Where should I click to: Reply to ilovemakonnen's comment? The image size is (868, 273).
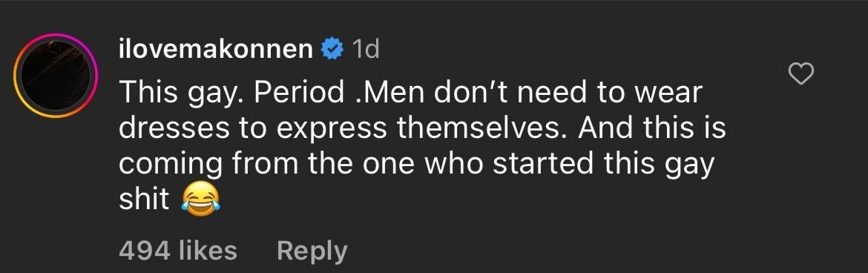point(312,251)
